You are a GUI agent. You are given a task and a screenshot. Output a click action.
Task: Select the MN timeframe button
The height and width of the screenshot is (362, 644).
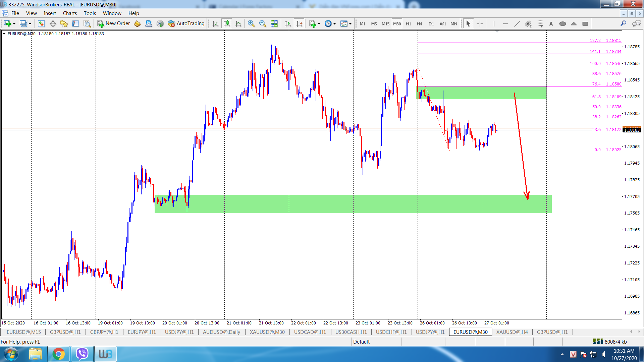click(x=454, y=24)
